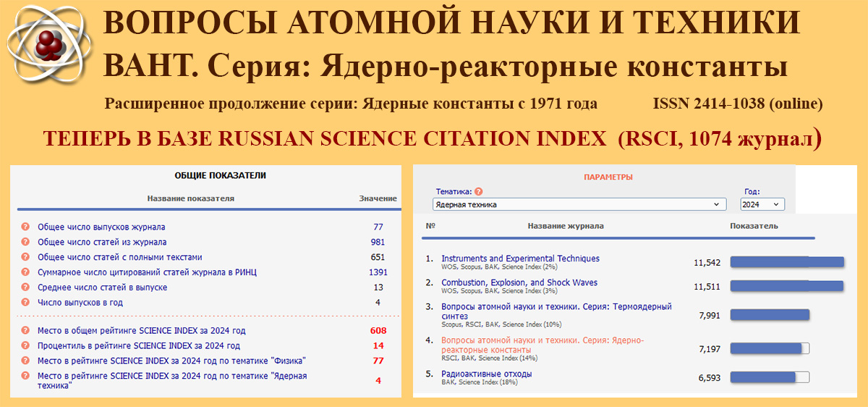Open the 'Радиоактивные отходы' journal link
Screen dimensions: 868x407
tap(486, 374)
